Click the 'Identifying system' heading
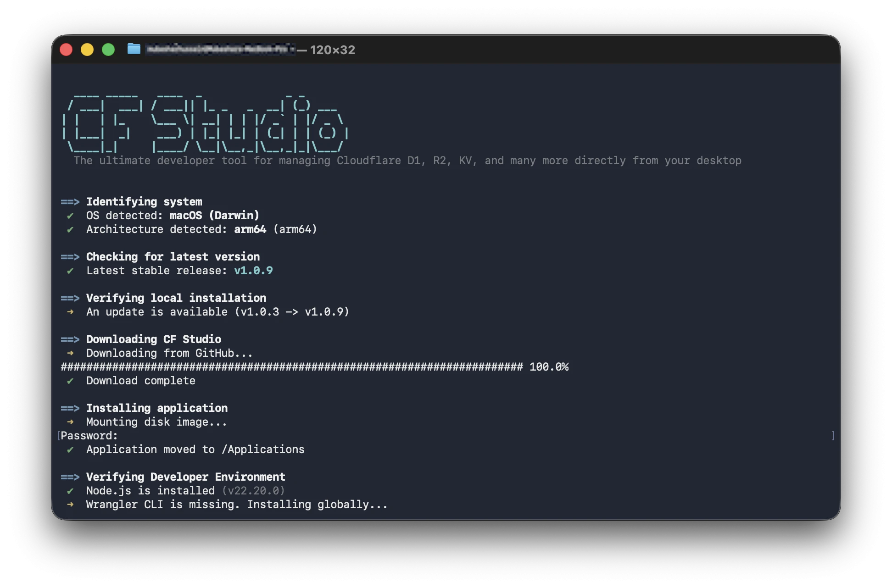 [x=144, y=202]
